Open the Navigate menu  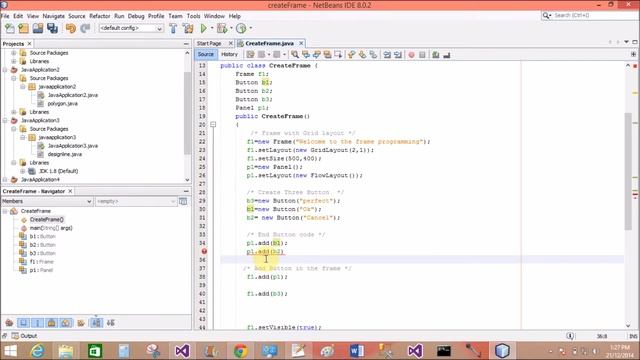[53, 16]
